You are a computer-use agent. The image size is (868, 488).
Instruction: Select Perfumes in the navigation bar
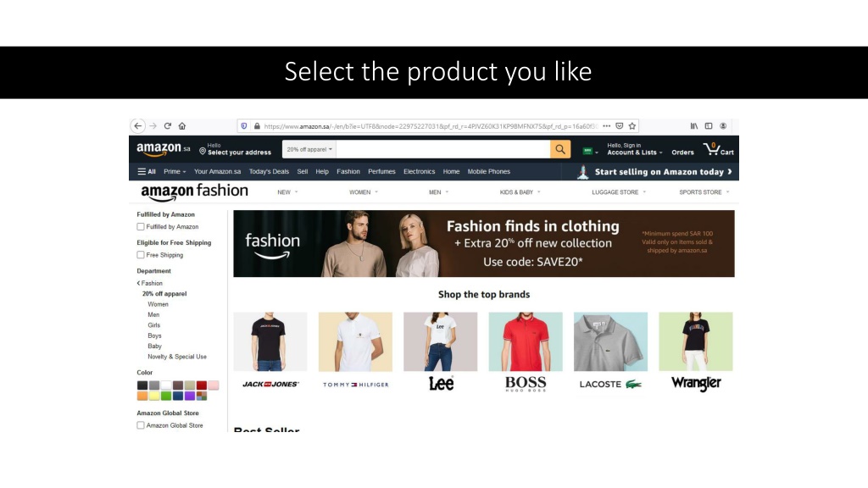381,171
